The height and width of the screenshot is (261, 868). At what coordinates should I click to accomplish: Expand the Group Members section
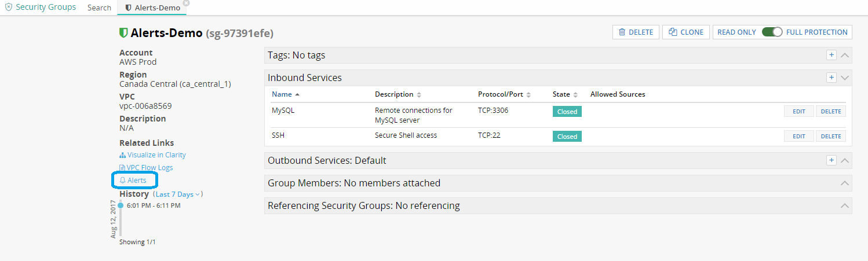(x=844, y=183)
